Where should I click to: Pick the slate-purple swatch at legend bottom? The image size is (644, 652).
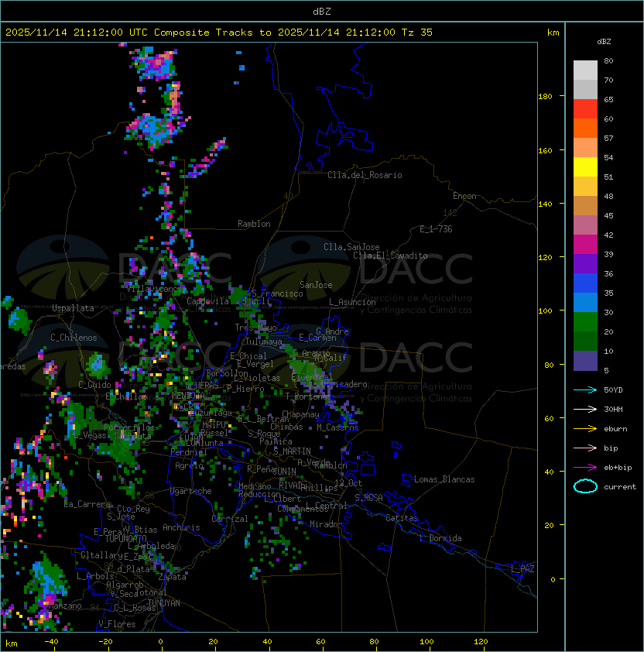(585, 361)
